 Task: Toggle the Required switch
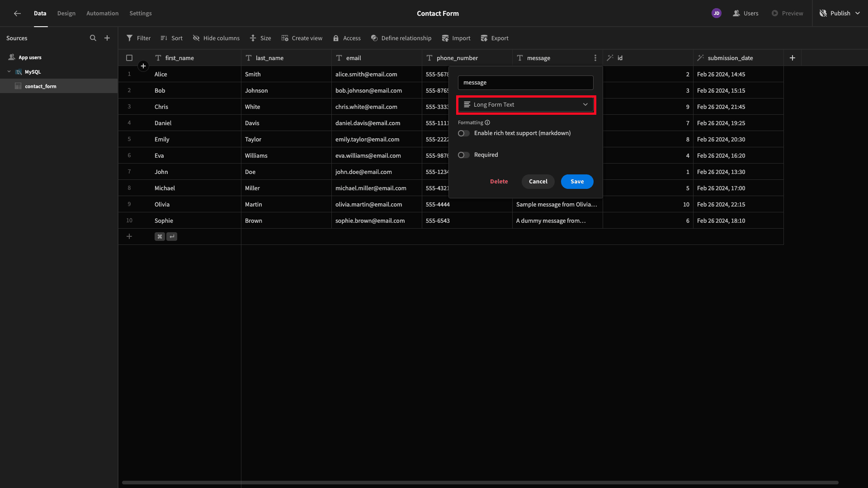pyautogui.click(x=463, y=155)
